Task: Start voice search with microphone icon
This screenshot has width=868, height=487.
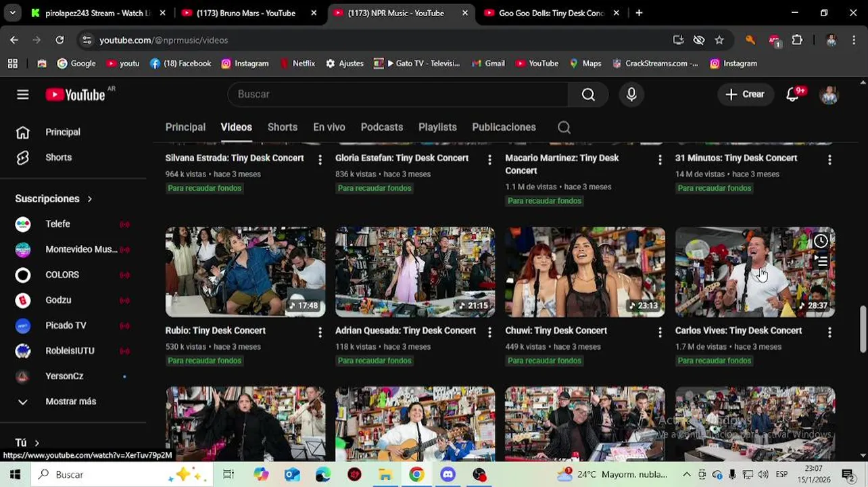Action: coord(631,95)
